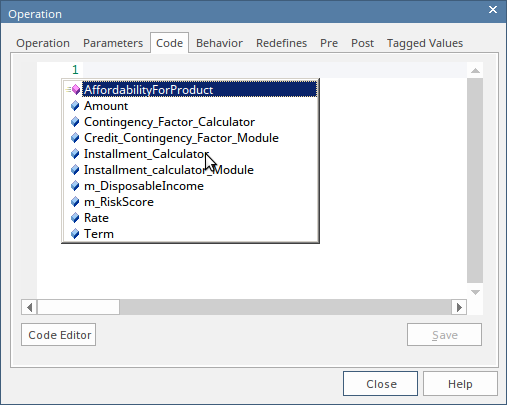This screenshot has height=406, width=507.
Task: Open the Behavior tab
Action: tap(219, 43)
